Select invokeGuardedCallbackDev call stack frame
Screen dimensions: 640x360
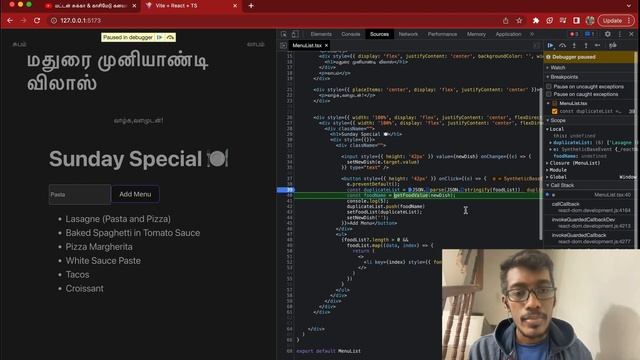pyautogui.click(x=590, y=222)
